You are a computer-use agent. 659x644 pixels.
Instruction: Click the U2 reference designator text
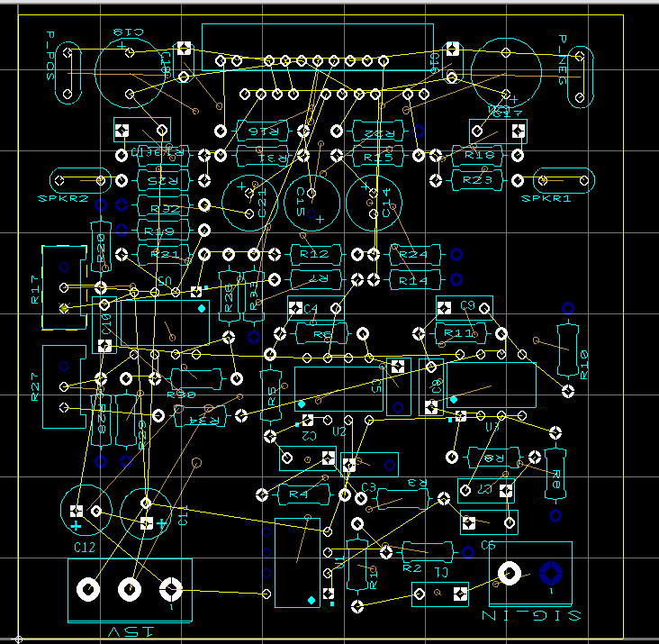pos(339,432)
